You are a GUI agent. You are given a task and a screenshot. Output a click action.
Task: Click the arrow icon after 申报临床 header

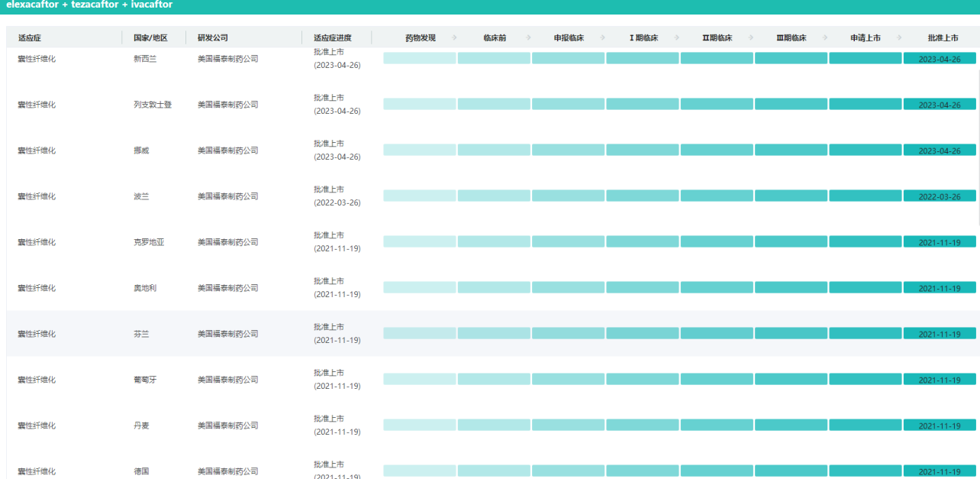click(603, 38)
